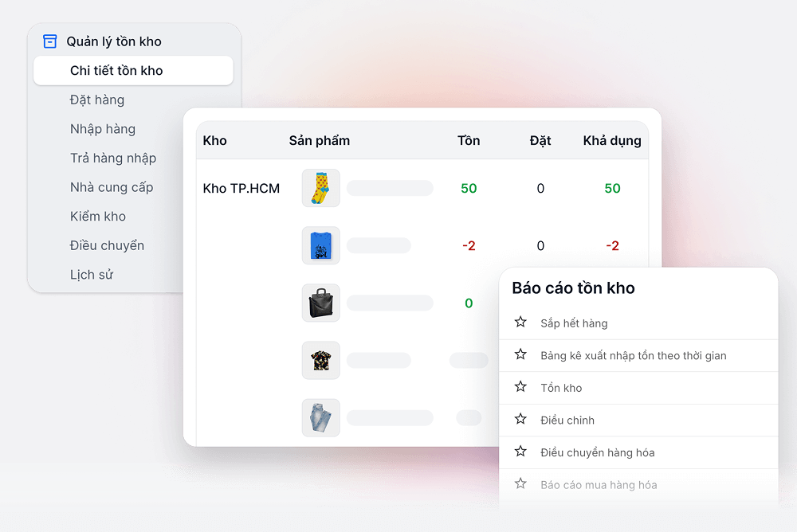
Task: Open Điều chuyển sidebar entry
Action: [107, 245]
